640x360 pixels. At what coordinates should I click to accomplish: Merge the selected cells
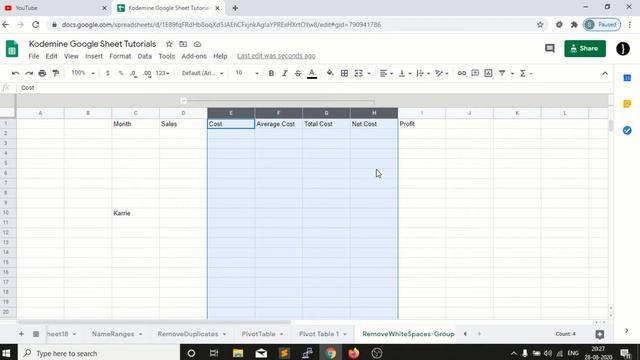coord(358,73)
